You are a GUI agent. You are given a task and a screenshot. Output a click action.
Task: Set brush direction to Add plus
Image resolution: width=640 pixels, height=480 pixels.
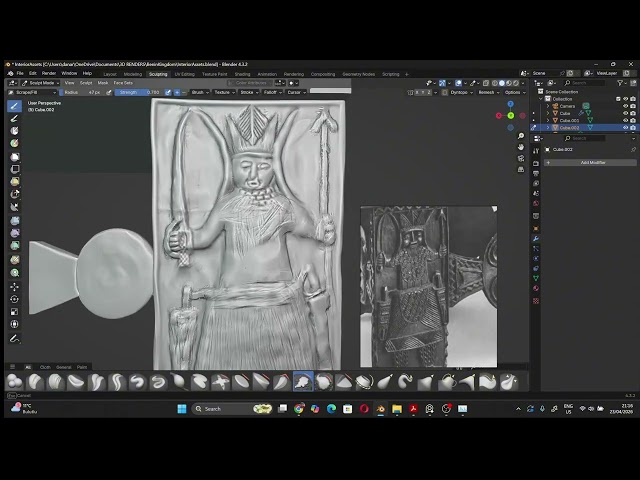(177, 92)
